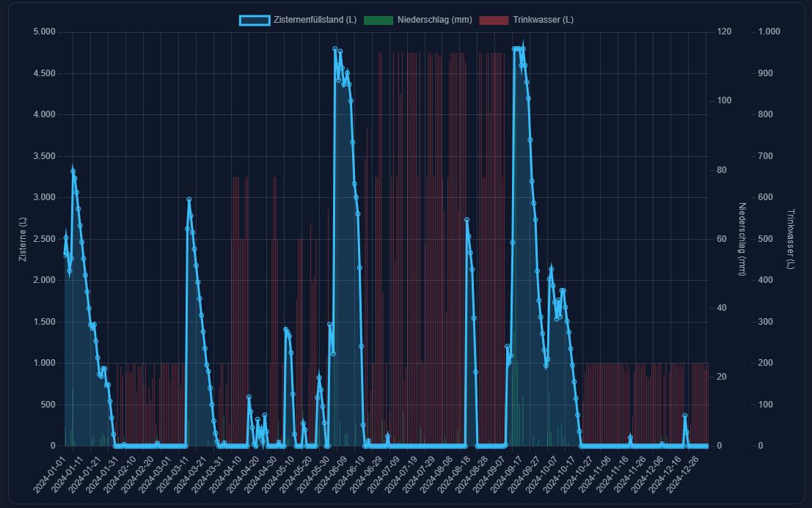Select the cistern peak data point in mid-March
The image size is (812, 508).
pyautogui.click(x=189, y=199)
